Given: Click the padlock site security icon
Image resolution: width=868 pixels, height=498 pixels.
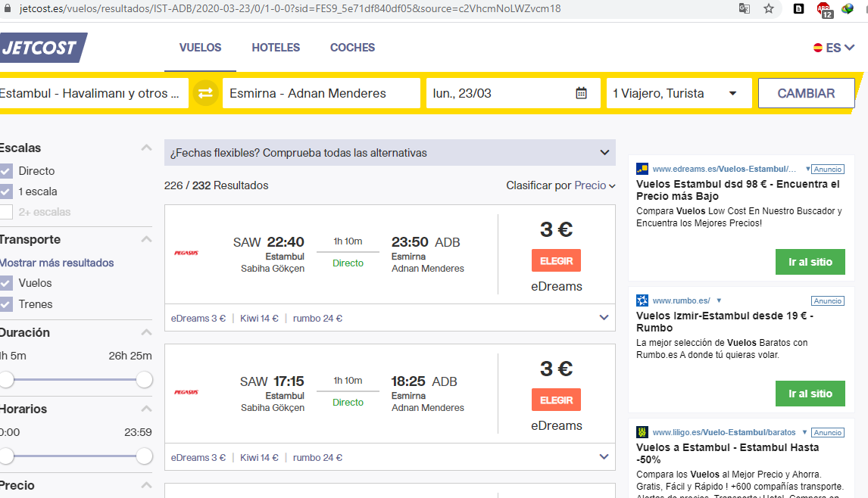Looking at the screenshot, I should (x=8, y=8).
